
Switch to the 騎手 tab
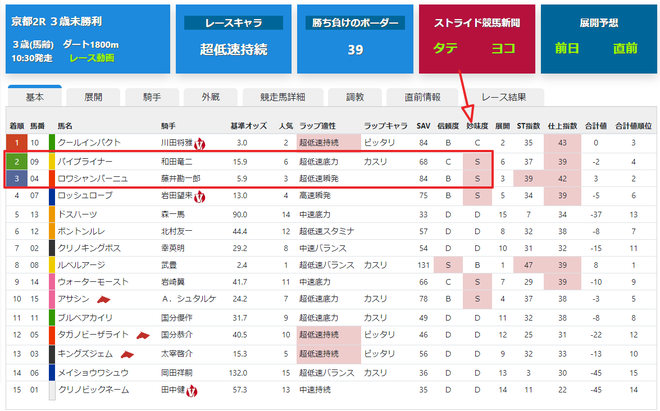152,97
